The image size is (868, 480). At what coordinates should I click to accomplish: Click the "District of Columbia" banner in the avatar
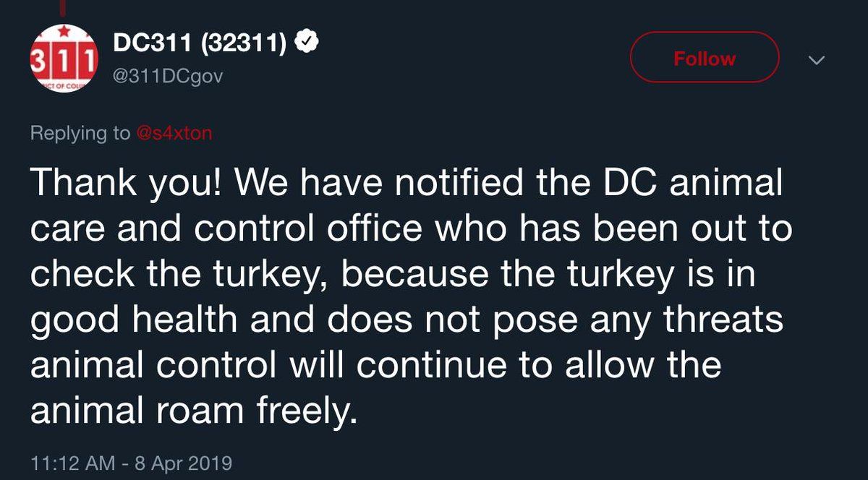(61, 84)
